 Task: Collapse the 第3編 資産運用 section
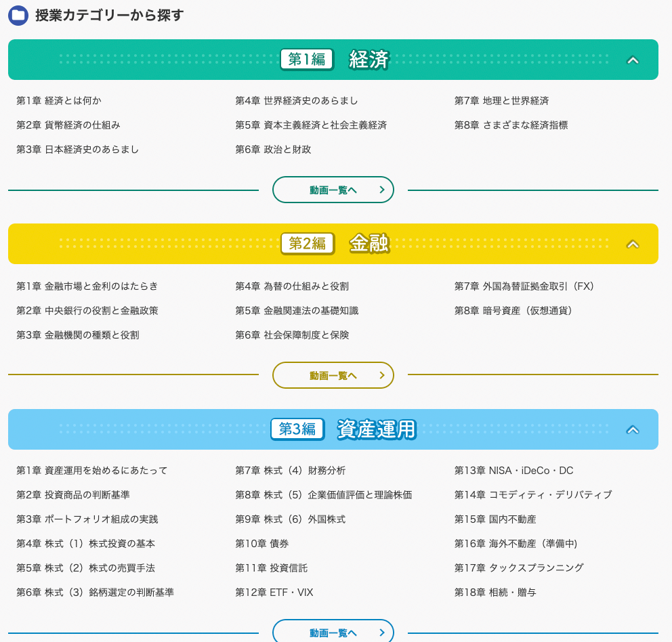tap(633, 429)
